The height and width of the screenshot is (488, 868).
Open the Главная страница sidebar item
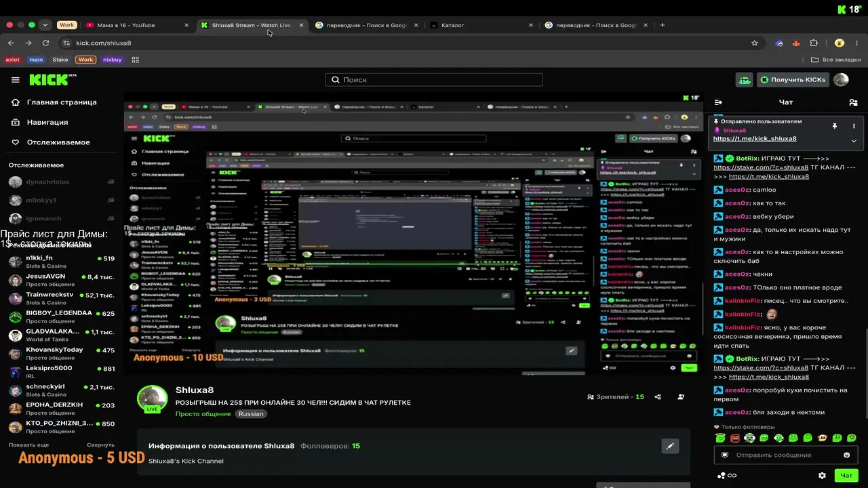[61, 102]
